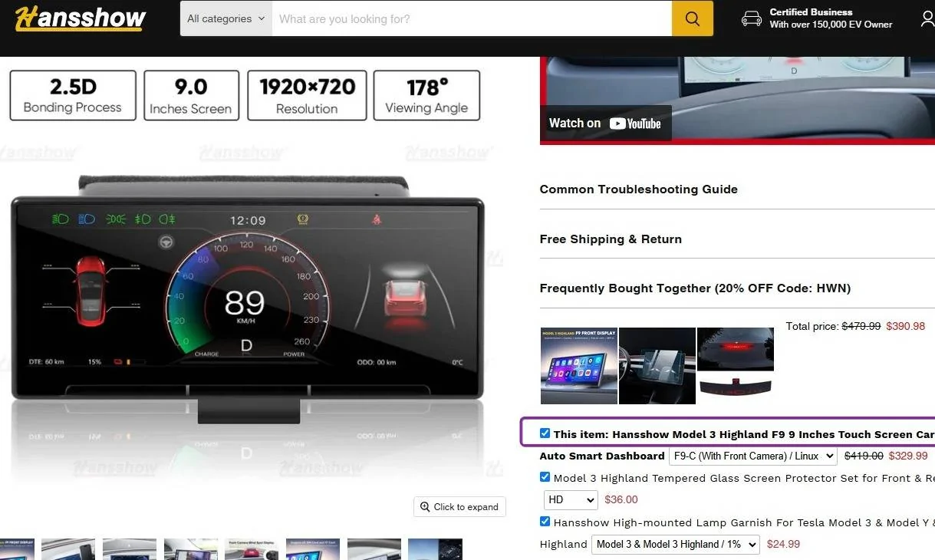
Task: Click 'Watch on YouTube' on the video
Action: (605, 124)
